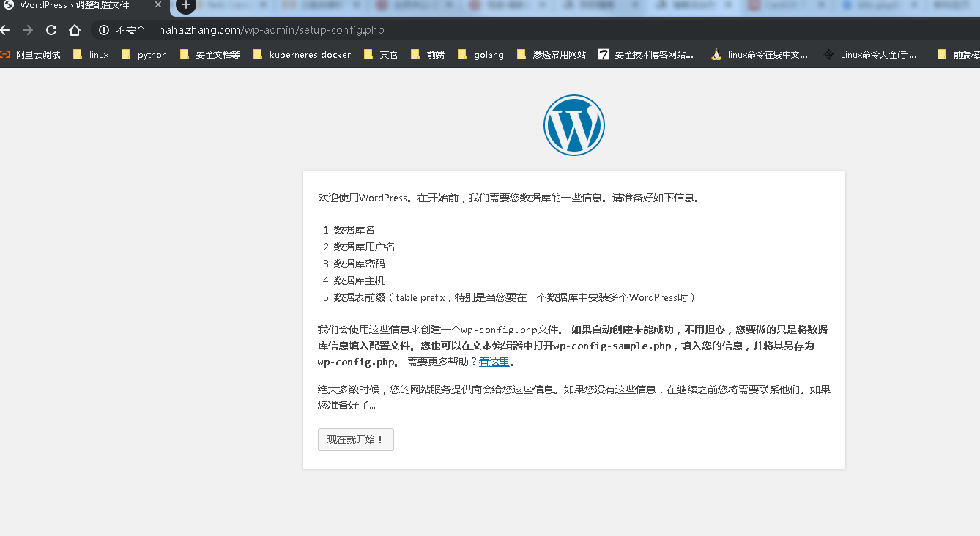The image size is (980, 536).
Task: Reload the current page
Action: click(x=51, y=30)
